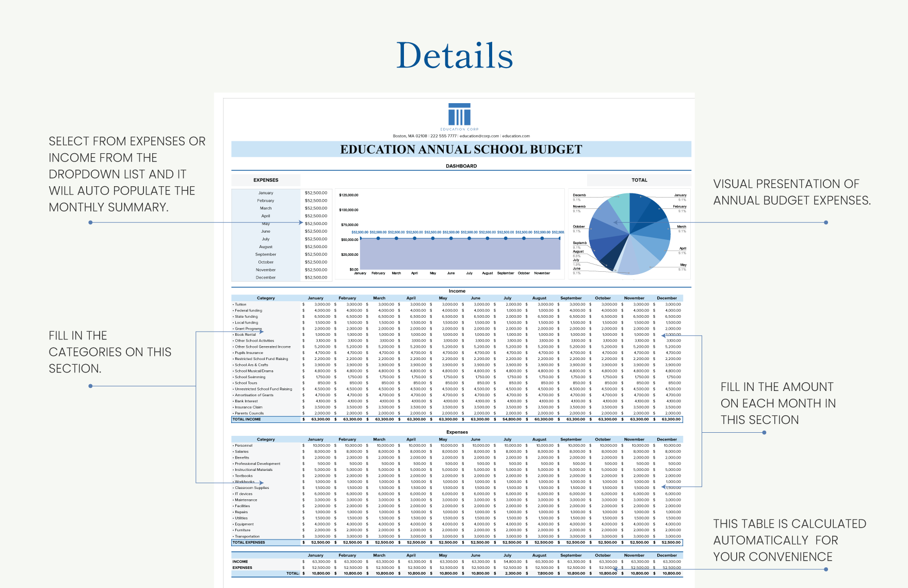Open the education.com website link
908x588 pixels.
(x=516, y=136)
